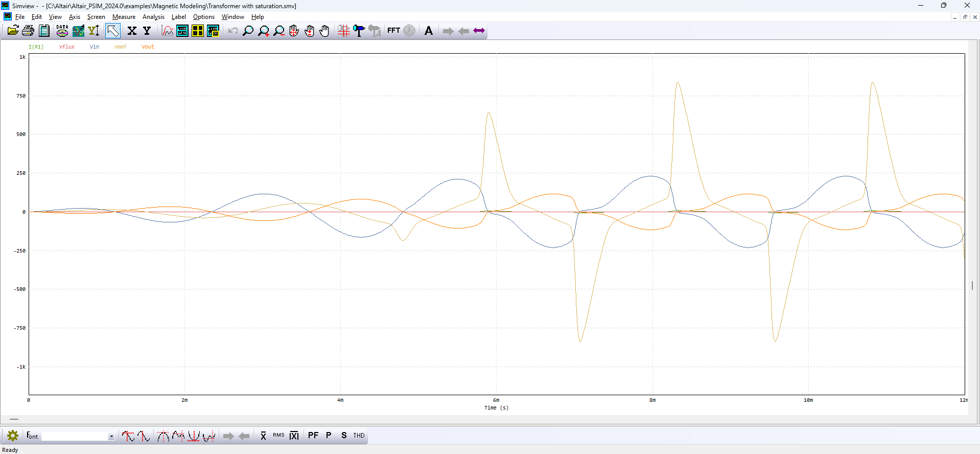Compute absolute average |X| button
Viewport: 980px width, 454px height.
[294, 436]
